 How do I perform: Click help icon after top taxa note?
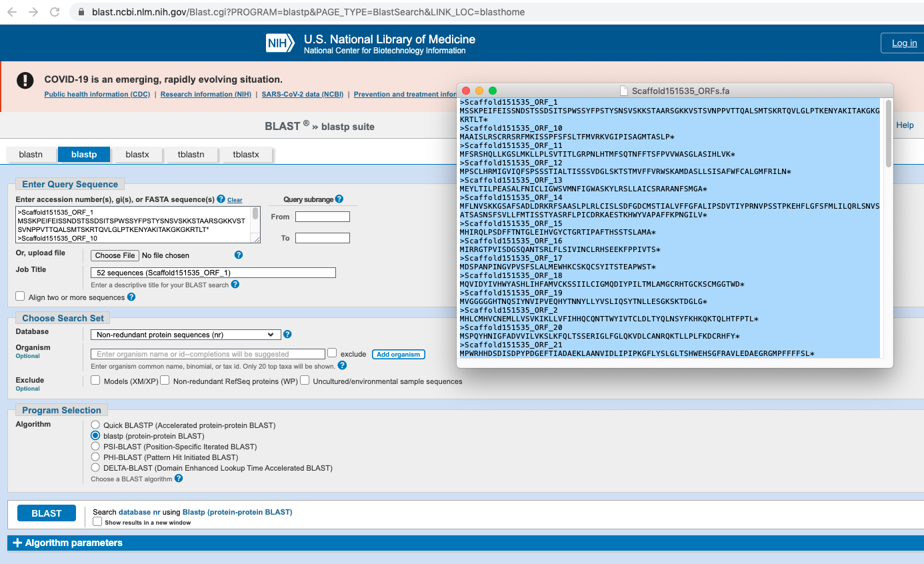point(342,365)
